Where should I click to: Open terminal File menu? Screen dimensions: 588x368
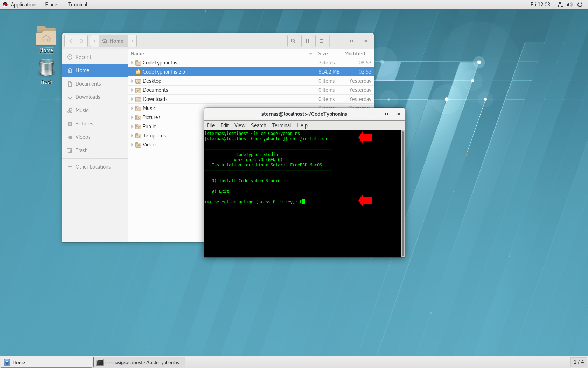[211, 125]
